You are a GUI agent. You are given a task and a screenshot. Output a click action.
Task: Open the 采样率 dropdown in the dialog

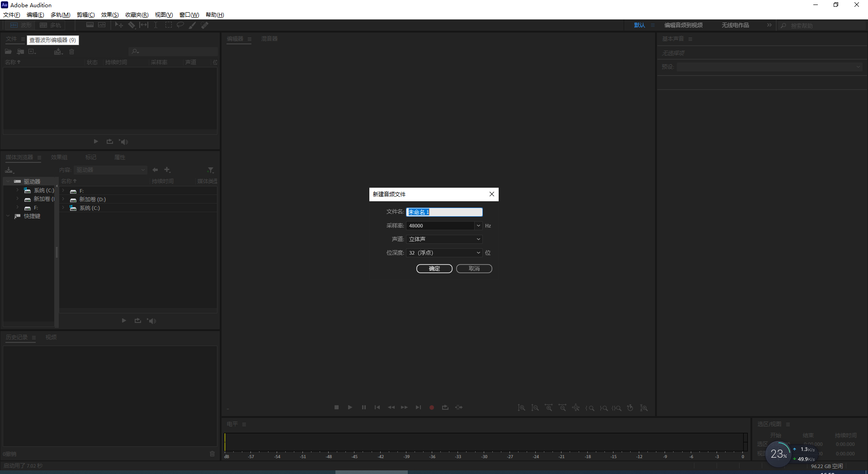tap(478, 225)
